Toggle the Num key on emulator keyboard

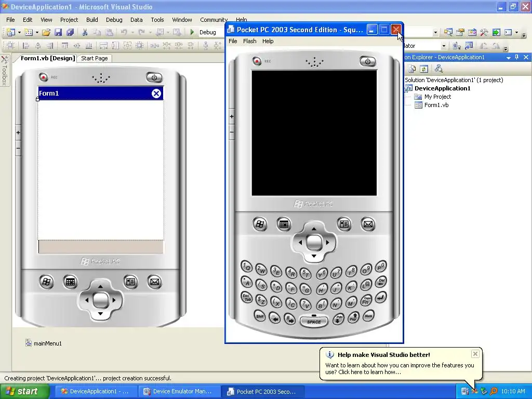(368, 316)
